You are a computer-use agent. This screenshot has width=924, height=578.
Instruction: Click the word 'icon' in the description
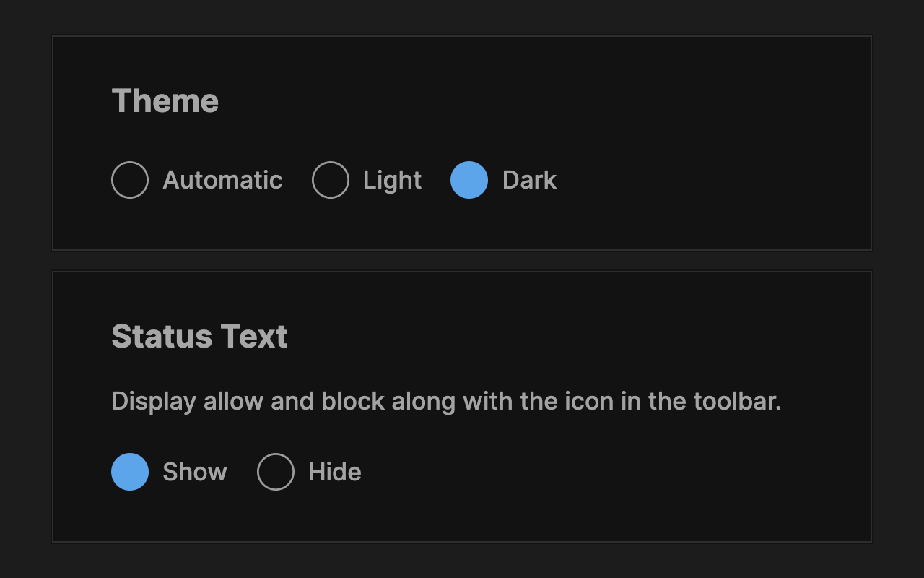[x=588, y=400]
